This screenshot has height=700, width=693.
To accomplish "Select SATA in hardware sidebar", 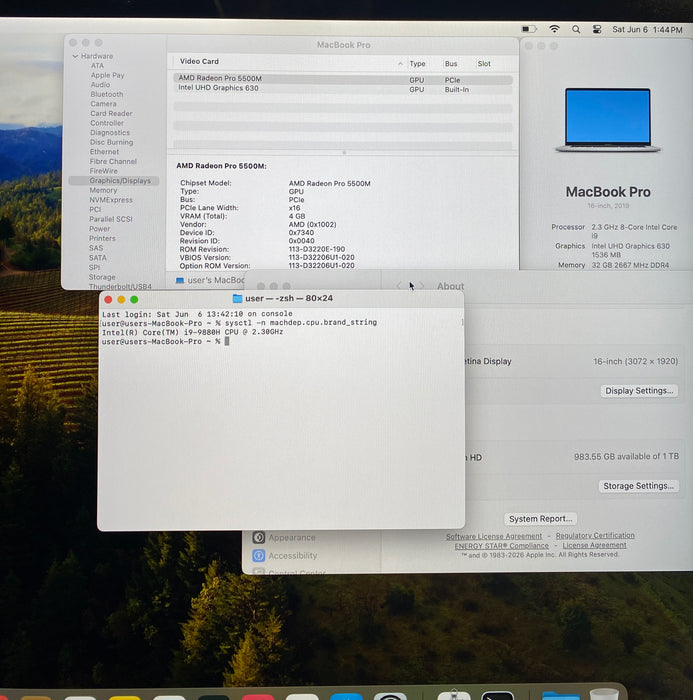I will pyautogui.click(x=97, y=258).
